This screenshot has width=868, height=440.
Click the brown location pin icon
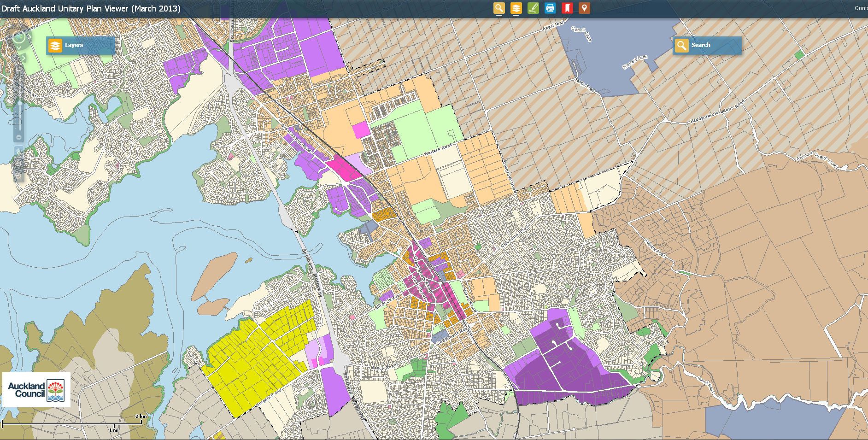click(x=584, y=8)
